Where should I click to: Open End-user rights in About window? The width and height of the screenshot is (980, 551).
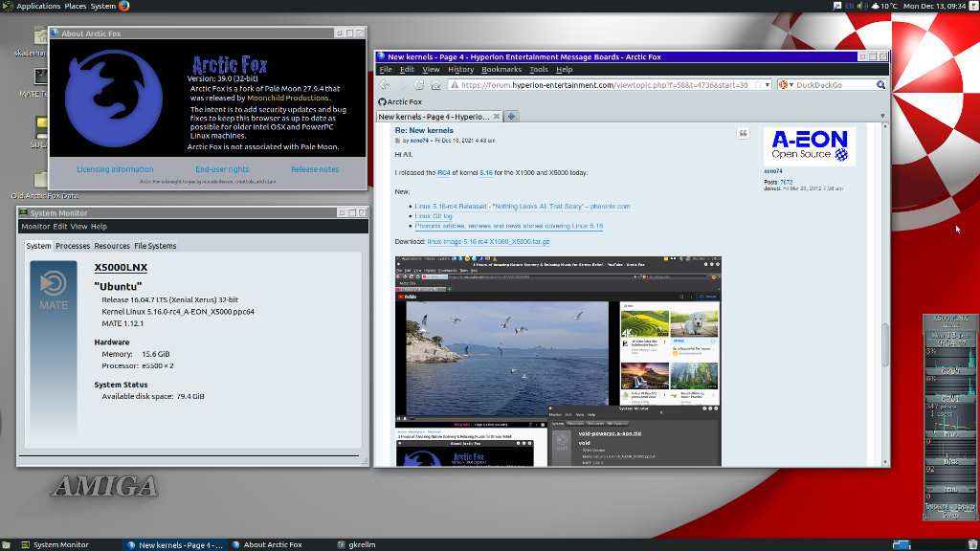(x=222, y=169)
